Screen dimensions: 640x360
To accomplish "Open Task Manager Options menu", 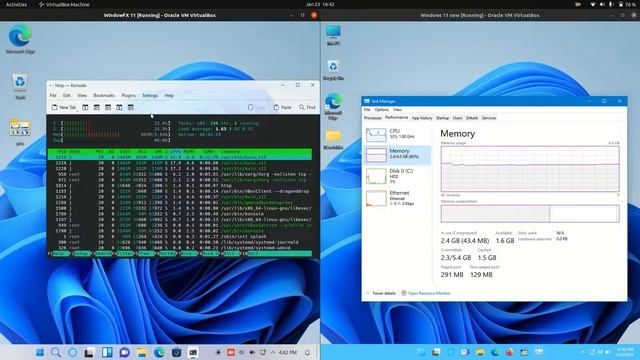I will (x=382, y=110).
